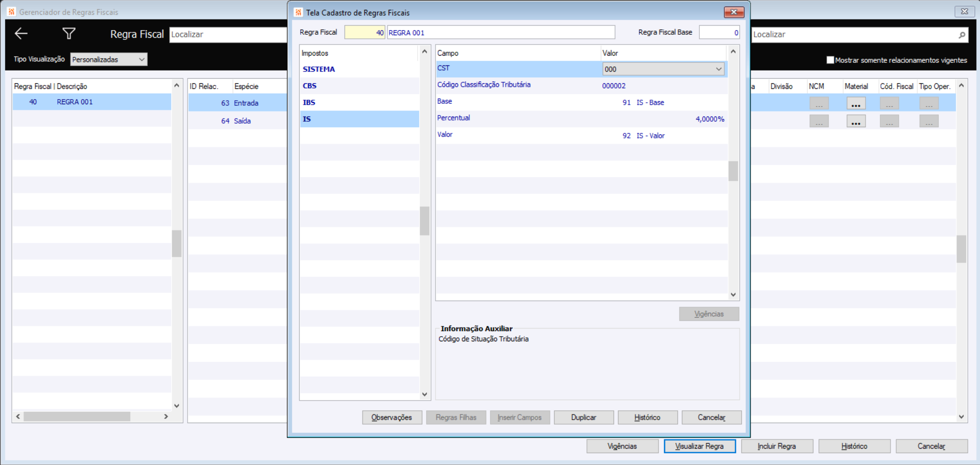Click the Espécie column header
The image size is (980, 465).
[260, 86]
